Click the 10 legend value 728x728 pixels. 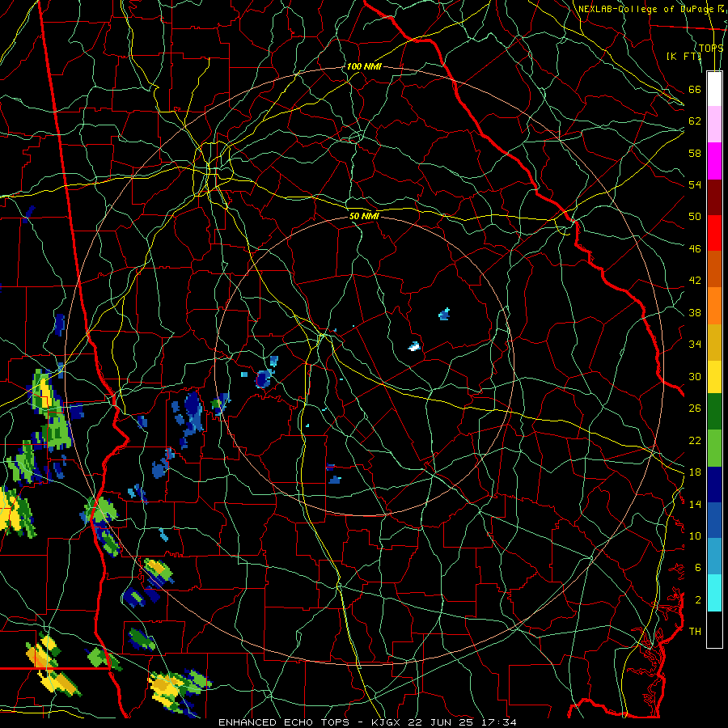(695, 535)
